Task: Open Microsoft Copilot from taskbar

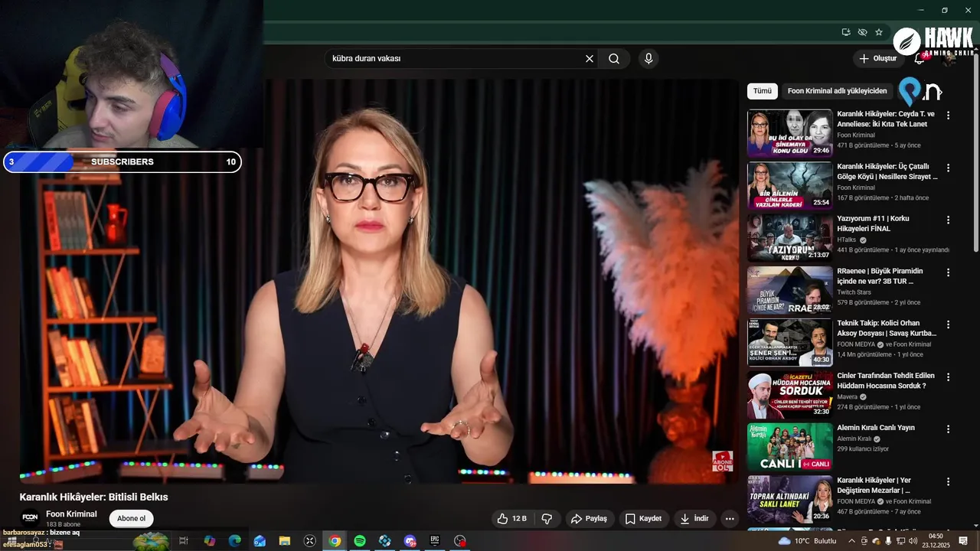Action: (x=209, y=541)
